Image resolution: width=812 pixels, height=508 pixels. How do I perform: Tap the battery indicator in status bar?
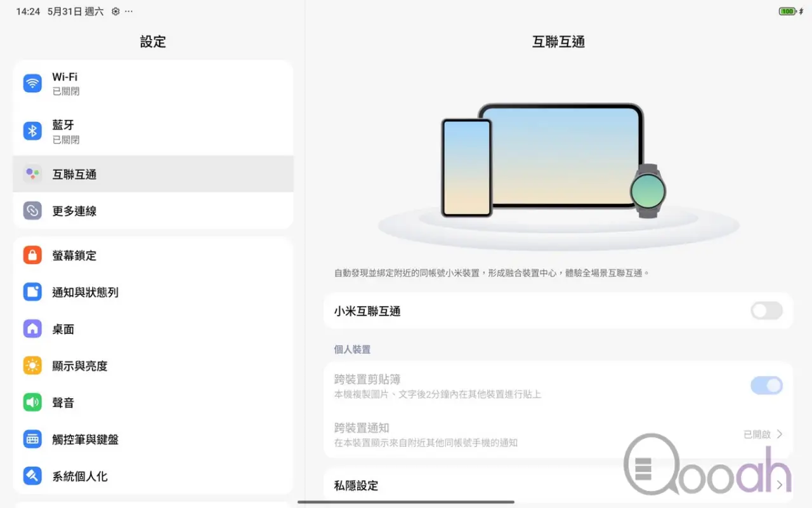[788, 11]
